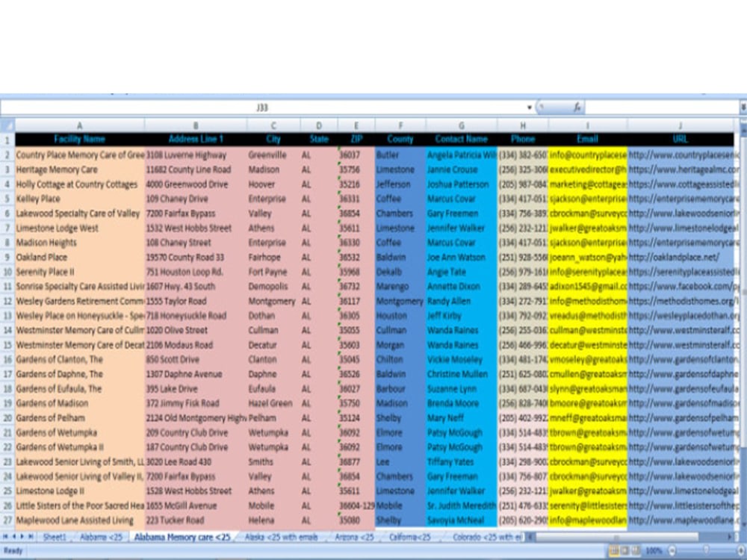Click the Email header cell
This screenshot has width=747, height=560.
(x=587, y=140)
